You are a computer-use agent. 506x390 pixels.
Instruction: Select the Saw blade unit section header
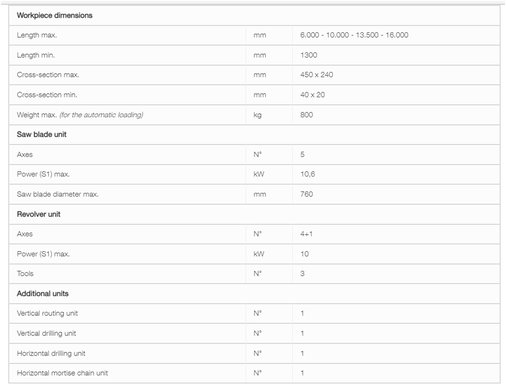[42, 134]
